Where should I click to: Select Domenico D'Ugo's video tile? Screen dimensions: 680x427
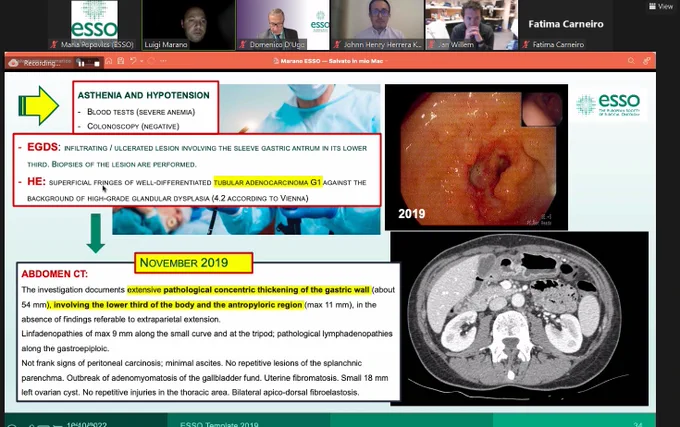click(283, 25)
